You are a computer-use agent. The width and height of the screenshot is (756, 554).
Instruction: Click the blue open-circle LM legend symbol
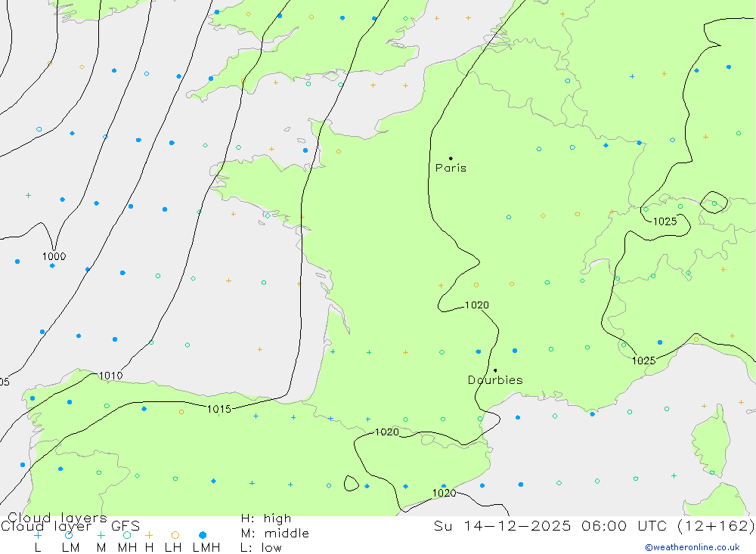(69, 535)
